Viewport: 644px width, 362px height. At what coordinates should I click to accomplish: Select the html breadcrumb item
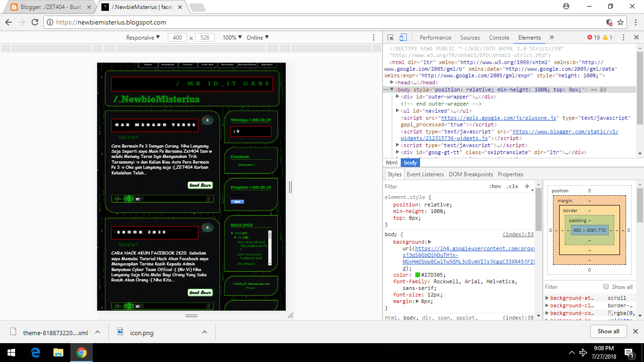click(x=392, y=163)
